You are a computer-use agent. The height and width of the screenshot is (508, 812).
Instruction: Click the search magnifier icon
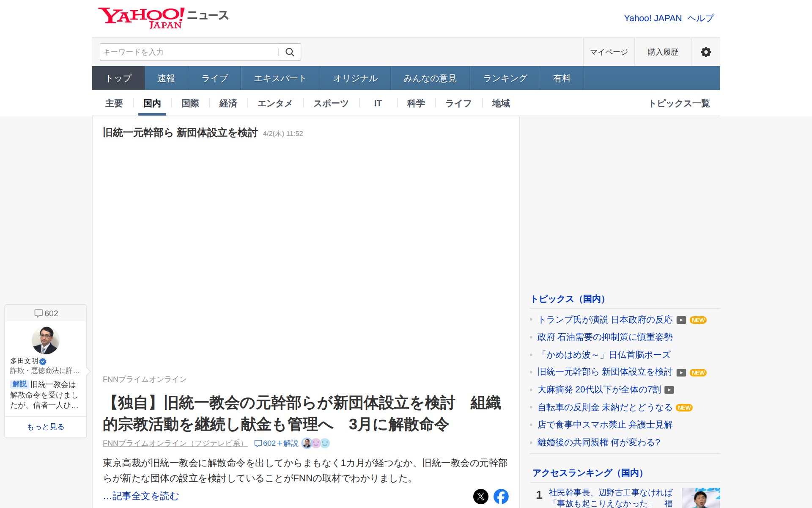click(x=290, y=52)
